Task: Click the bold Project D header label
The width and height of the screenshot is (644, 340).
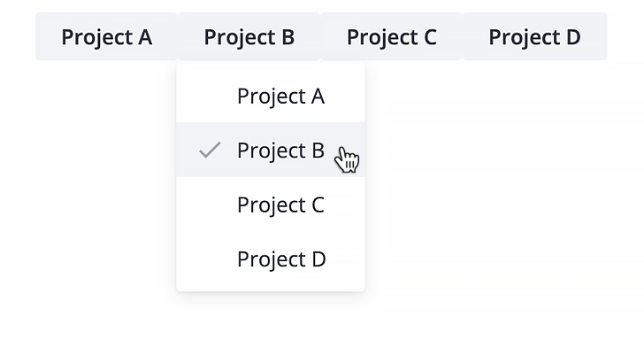Action: pos(534,37)
